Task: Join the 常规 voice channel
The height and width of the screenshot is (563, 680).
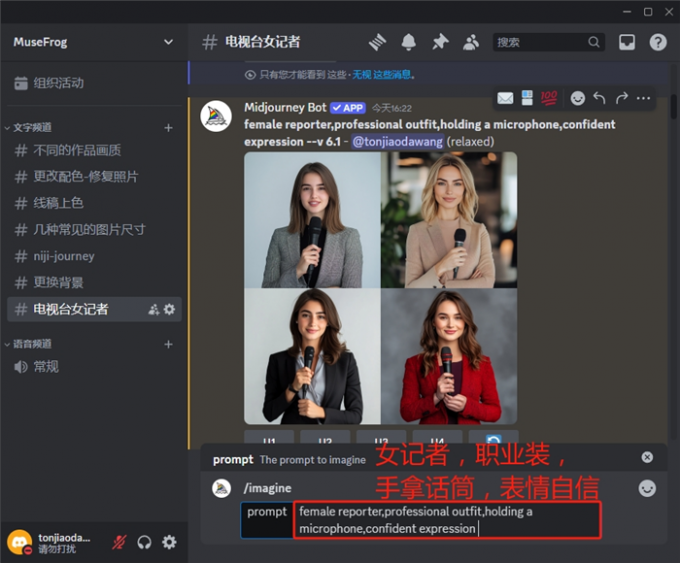Action: click(94, 367)
